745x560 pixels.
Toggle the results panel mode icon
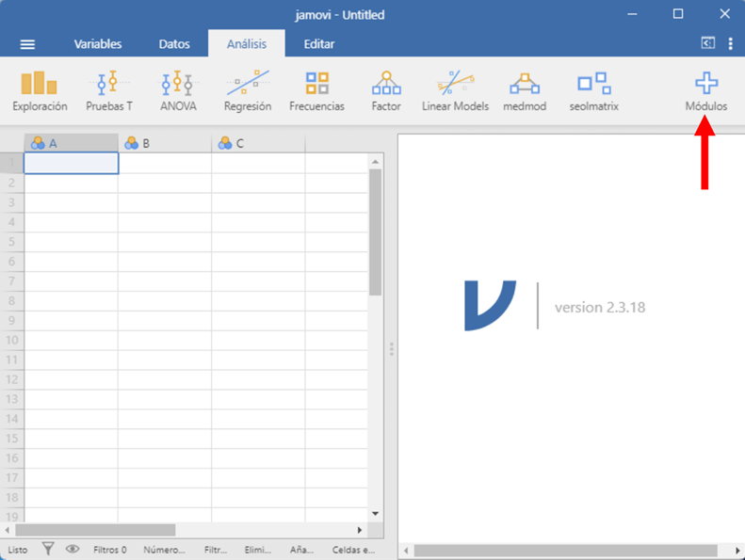click(707, 43)
